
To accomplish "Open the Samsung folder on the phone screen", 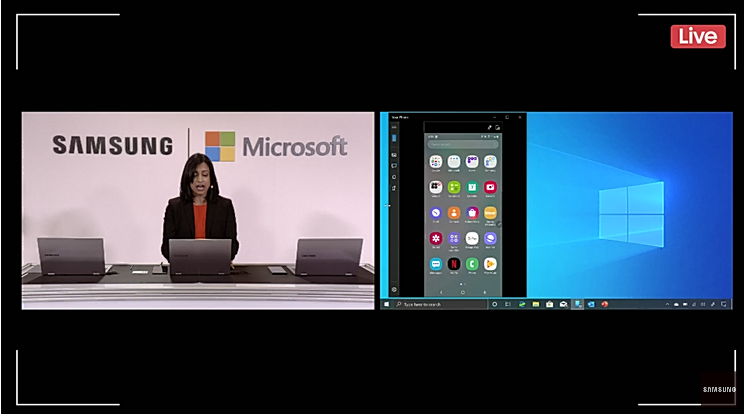I will (x=490, y=162).
